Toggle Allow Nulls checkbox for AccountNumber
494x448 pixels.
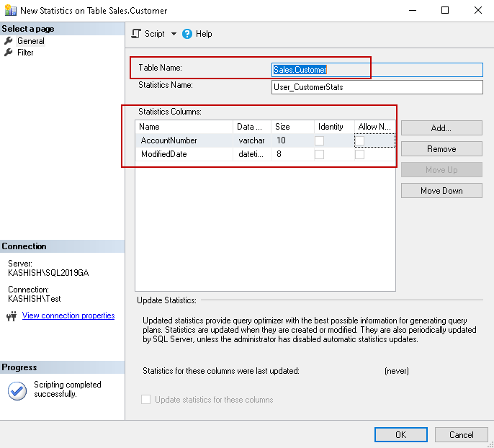pos(359,140)
